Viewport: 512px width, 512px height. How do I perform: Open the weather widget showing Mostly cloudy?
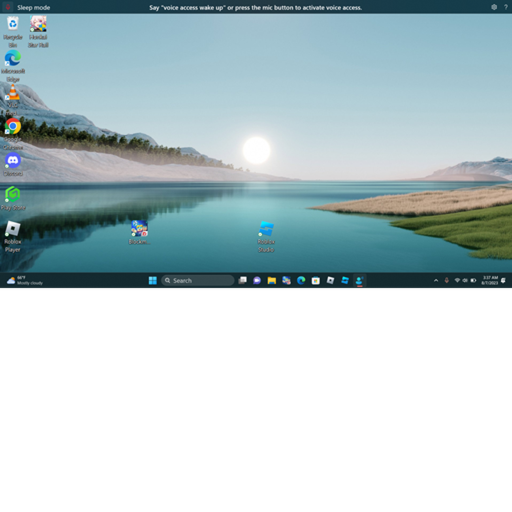[x=25, y=280]
